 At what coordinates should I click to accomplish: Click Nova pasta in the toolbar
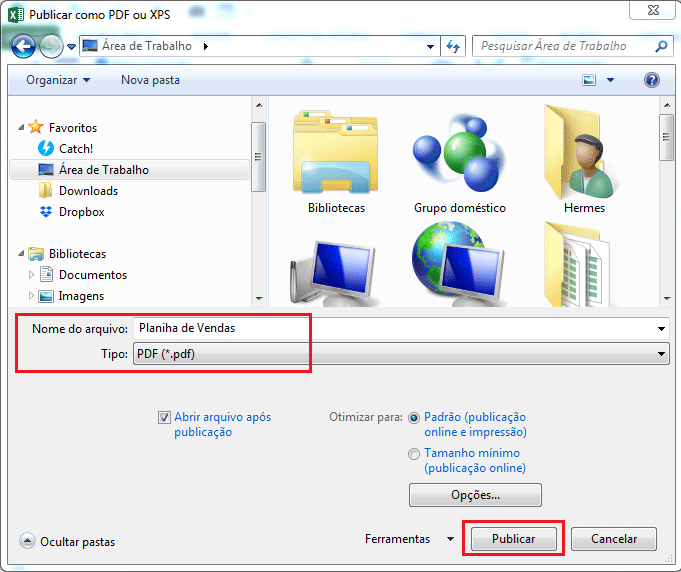pyautogui.click(x=150, y=80)
